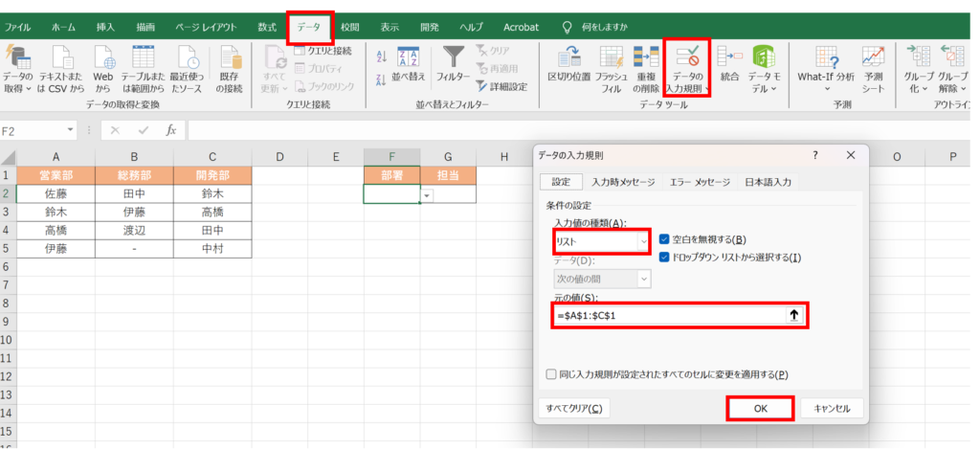Click the 区切り位置 icon
Screen dimensions: 980x472
[x=568, y=58]
